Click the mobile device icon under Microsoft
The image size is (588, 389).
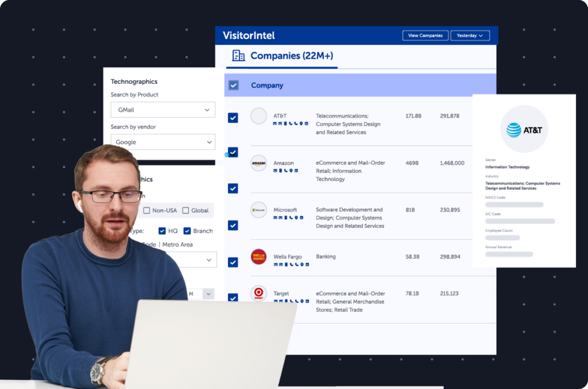click(286, 217)
